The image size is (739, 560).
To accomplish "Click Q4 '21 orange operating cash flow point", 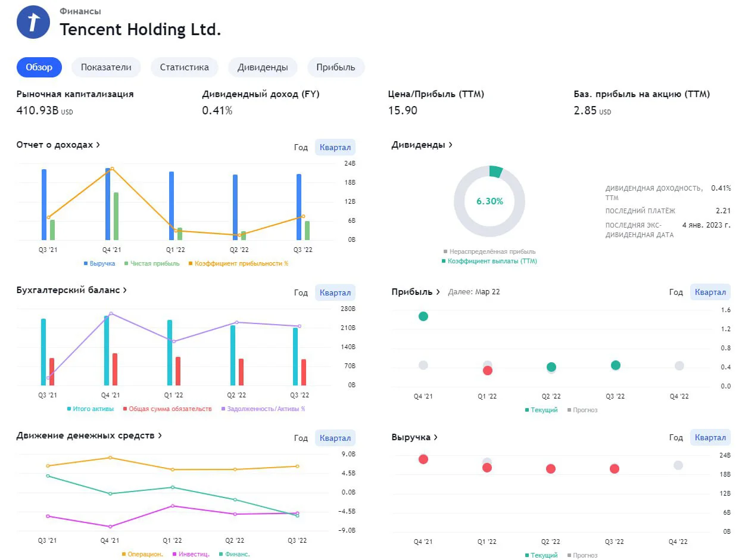I will pyautogui.click(x=110, y=458).
